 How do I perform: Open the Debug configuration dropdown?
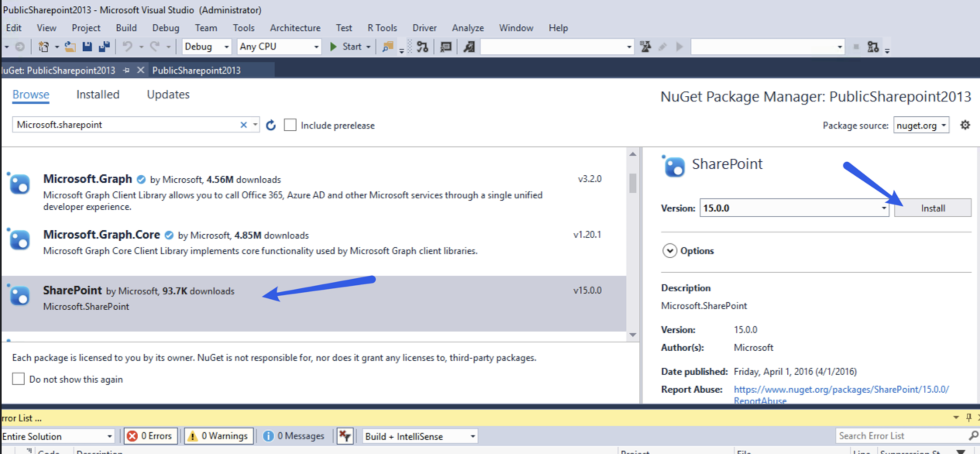[x=206, y=47]
